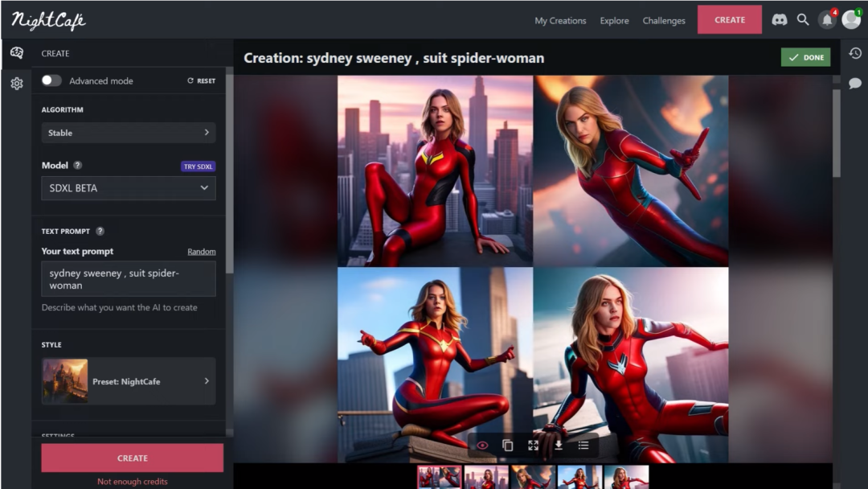The height and width of the screenshot is (489, 868).
Task: Expand the Preset: NightCafe style chooser
Action: tap(129, 381)
